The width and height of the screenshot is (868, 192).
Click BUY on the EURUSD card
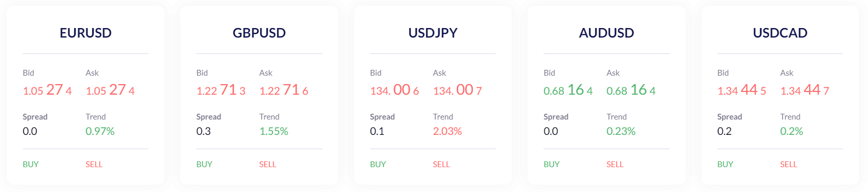click(x=31, y=164)
